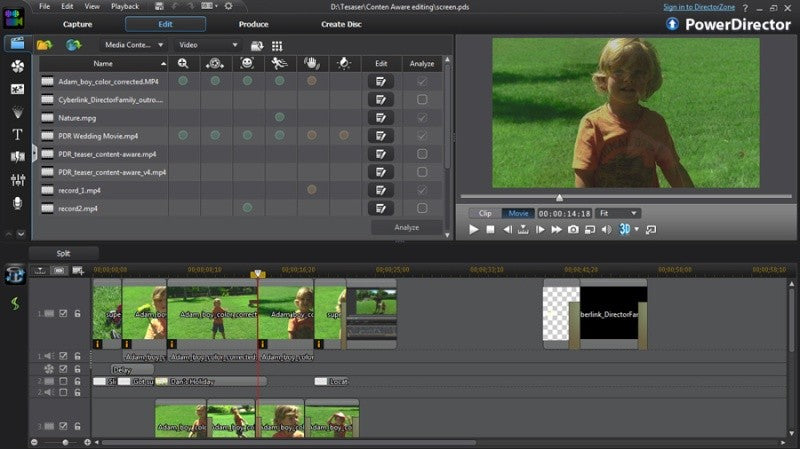
Task: Open the Title Room T icon
Action: (17, 134)
